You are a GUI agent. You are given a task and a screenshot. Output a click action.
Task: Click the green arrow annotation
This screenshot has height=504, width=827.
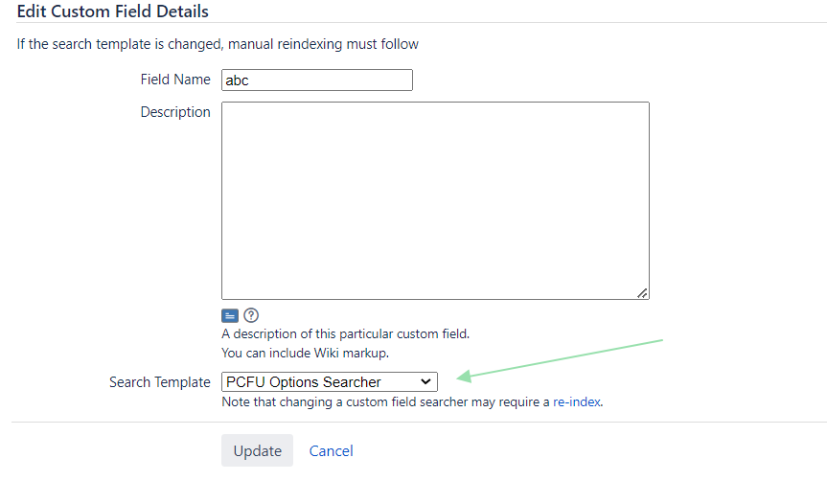point(559,359)
